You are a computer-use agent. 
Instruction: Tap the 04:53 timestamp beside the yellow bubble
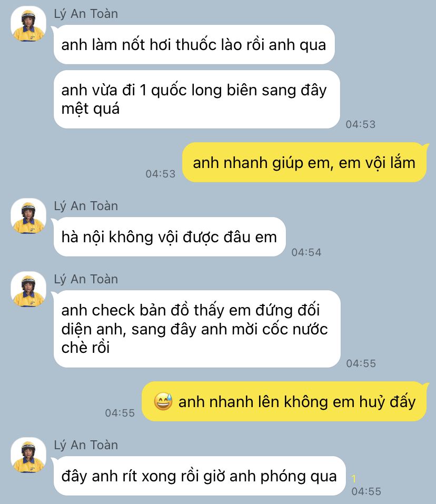(x=160, y=174)
